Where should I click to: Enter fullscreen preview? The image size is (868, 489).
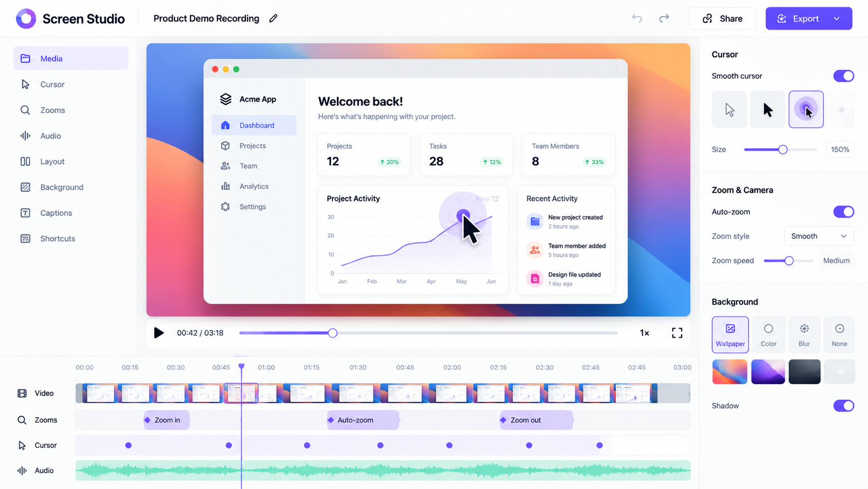tap(677, 333)
